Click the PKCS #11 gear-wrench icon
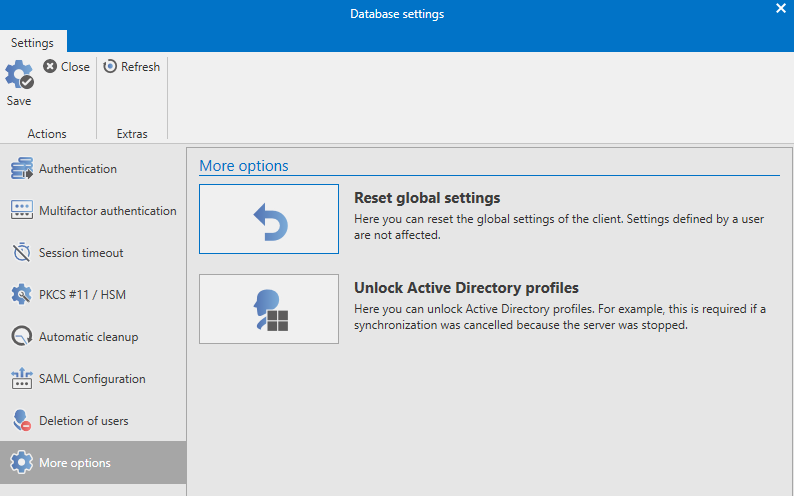 pyautogui.click(x=22, y=294)
